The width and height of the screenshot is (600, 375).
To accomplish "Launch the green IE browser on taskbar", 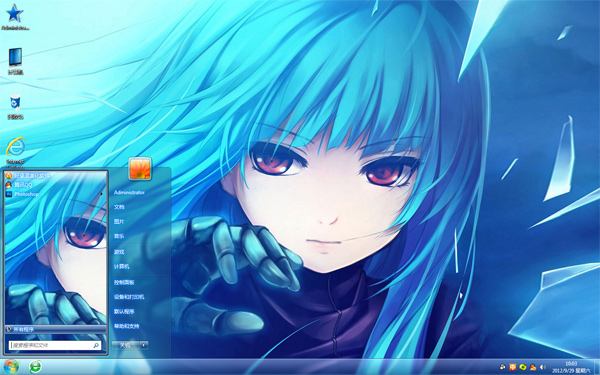I will click(x=36, y=367).
